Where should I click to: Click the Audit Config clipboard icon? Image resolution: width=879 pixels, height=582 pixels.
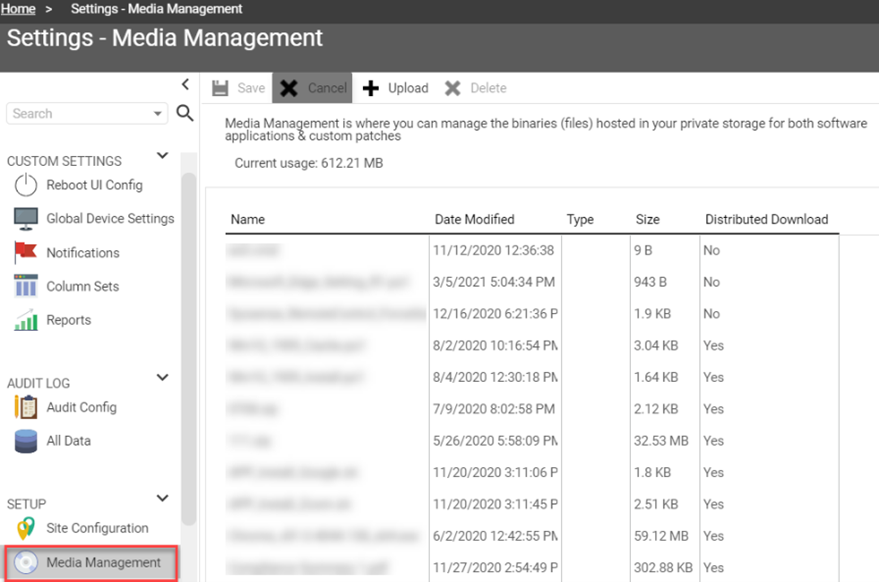(x=26, y=407)
